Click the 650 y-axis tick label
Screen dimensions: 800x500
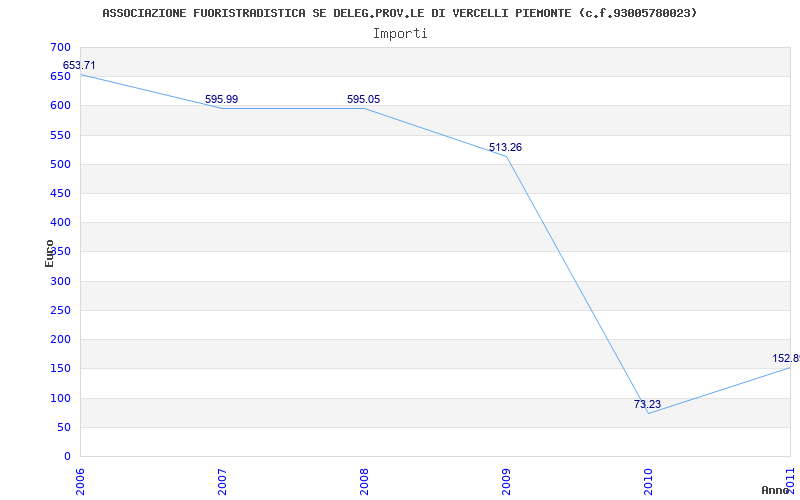point(60,77)
